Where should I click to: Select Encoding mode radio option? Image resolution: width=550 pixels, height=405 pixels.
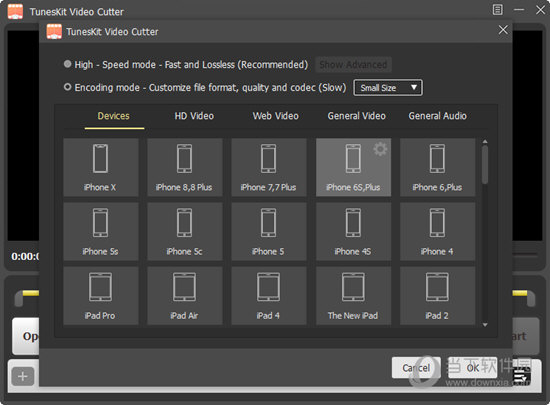pos(67,87)
